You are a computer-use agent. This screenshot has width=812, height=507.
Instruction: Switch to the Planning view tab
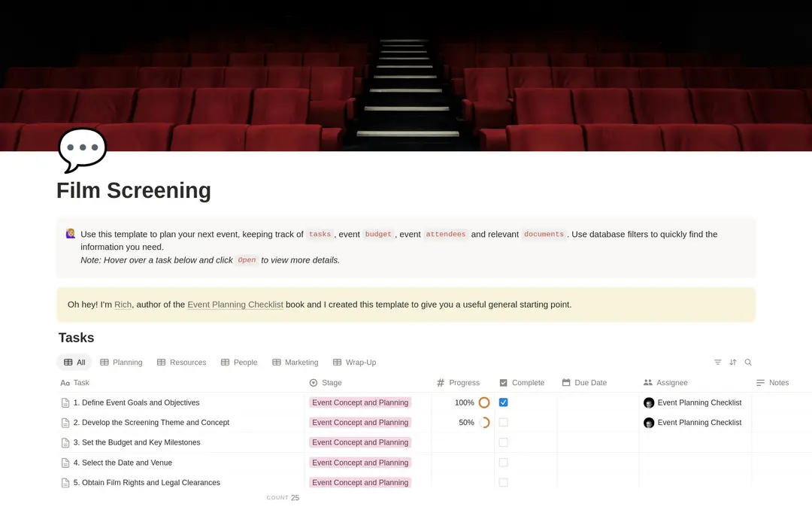(121, 363)
